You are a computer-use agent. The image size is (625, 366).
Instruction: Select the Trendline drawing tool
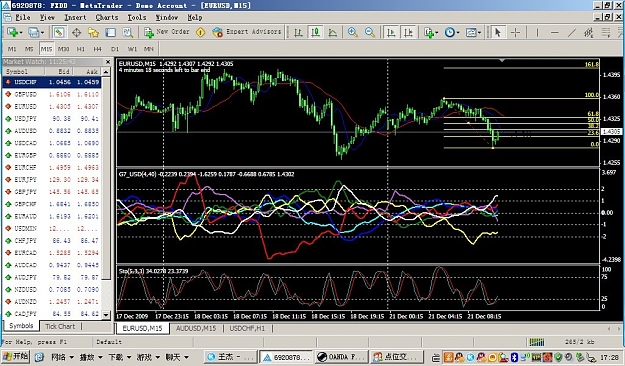pos(572,32)
